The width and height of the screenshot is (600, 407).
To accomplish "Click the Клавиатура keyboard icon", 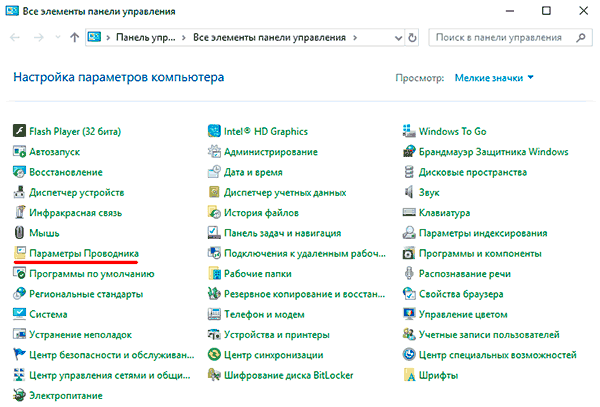I will 409,212.
